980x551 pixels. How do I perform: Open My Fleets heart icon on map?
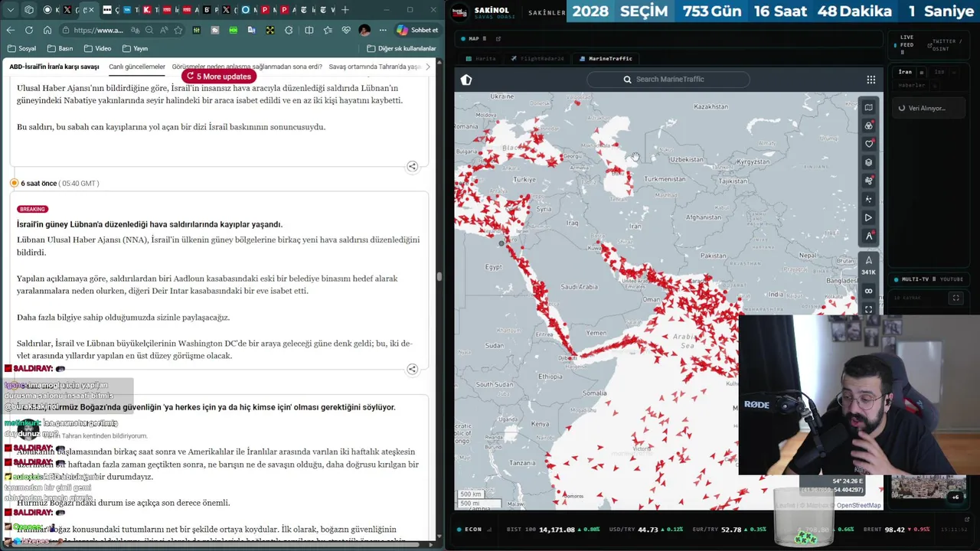point(868,144)
